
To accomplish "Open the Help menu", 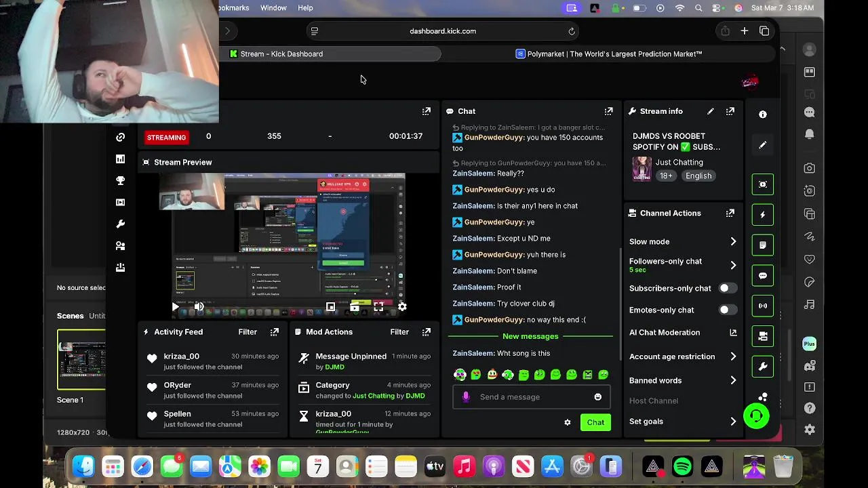I will click(305, 7).
